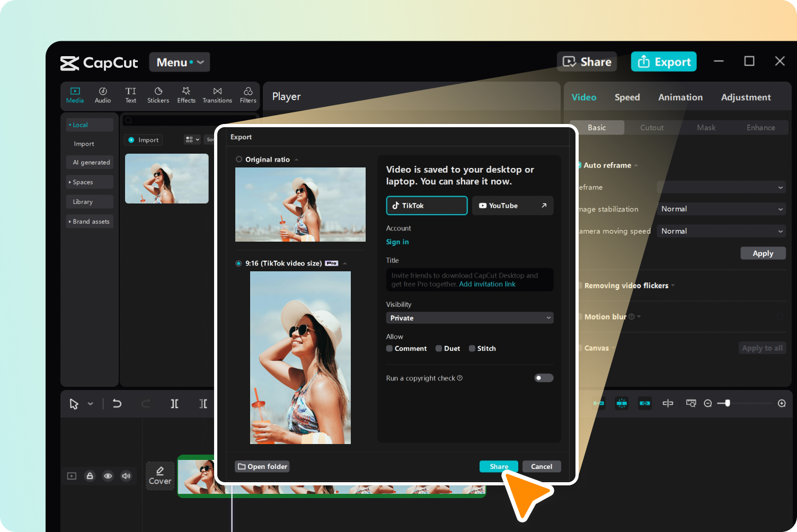797x532 pixels.
Task: Check the Comment allow option
Action: (x=389, y=348)
